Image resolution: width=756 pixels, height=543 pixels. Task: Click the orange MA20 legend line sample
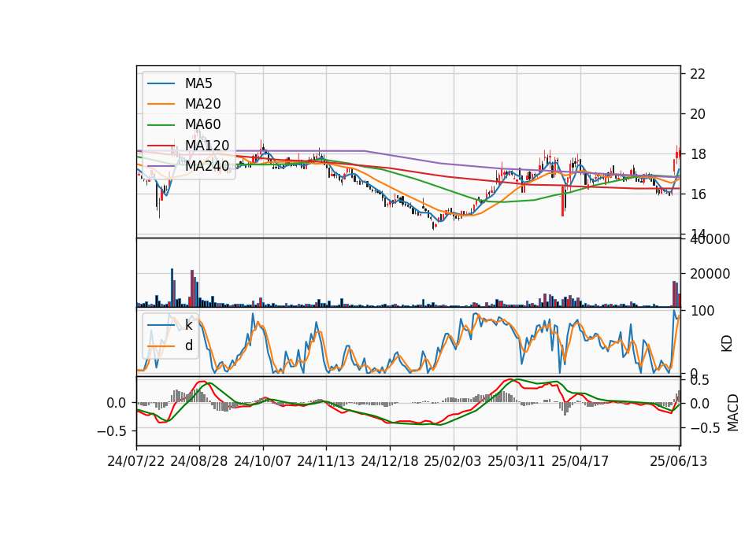coord(161,104)
